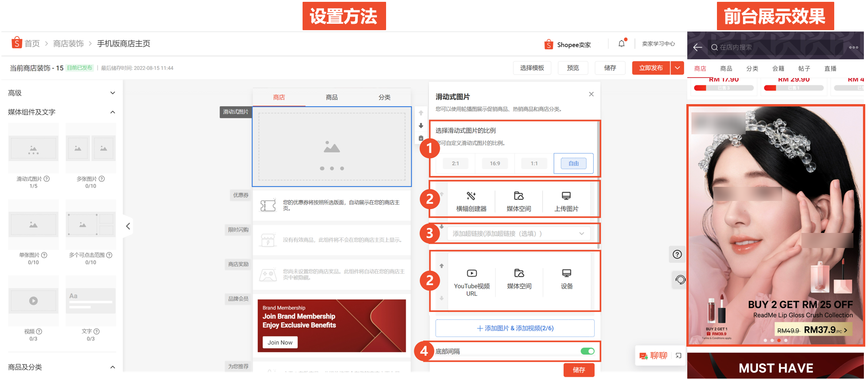Open the 添加超链接 dropdown
868x380 pixels.
[518, 233]
